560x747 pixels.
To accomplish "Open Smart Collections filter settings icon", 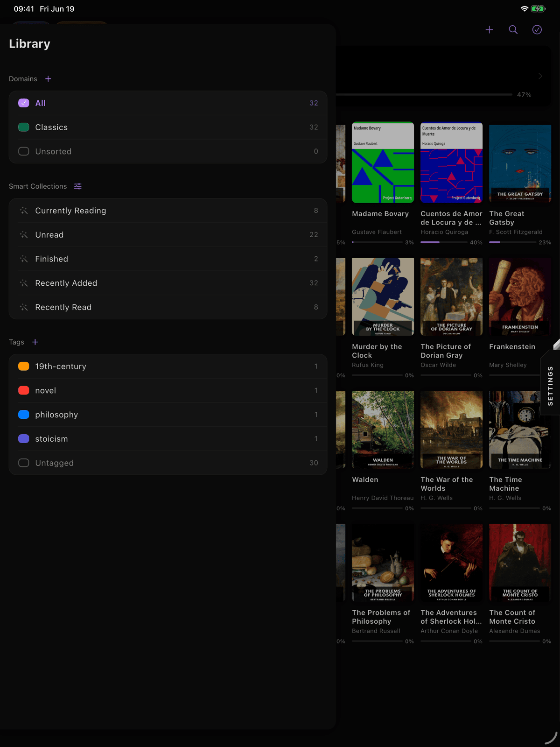I will click(x=78, y=186).
